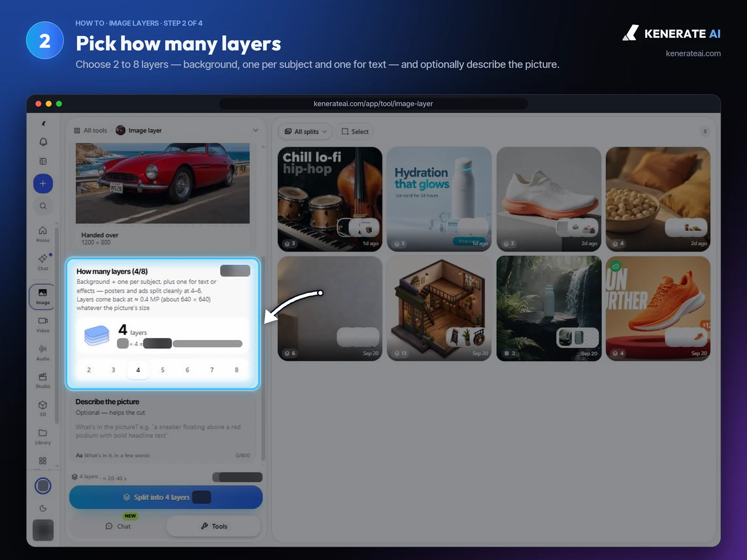Open the white sneaker split result

tap(549, 199)
